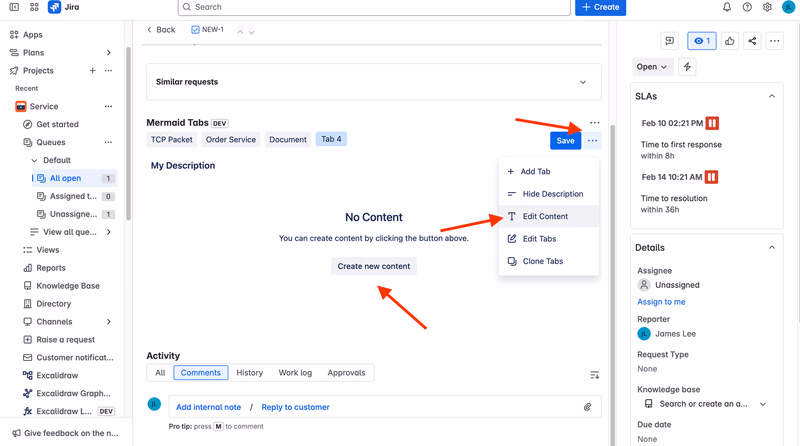Click Add internal note
The image size is (800, 446).
208,407
